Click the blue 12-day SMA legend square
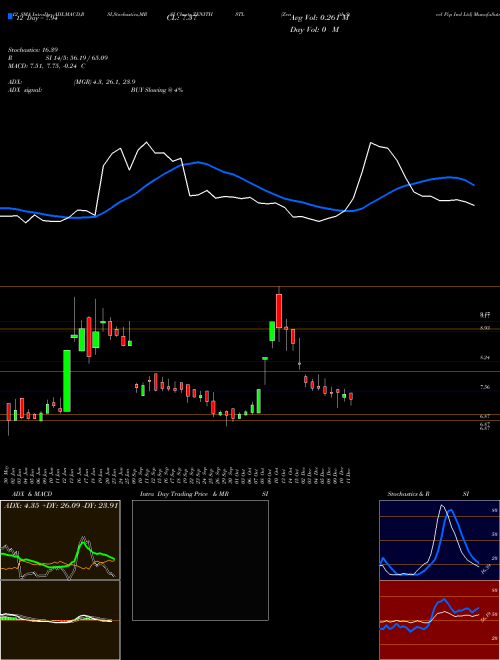 click(x=10, y=16)
